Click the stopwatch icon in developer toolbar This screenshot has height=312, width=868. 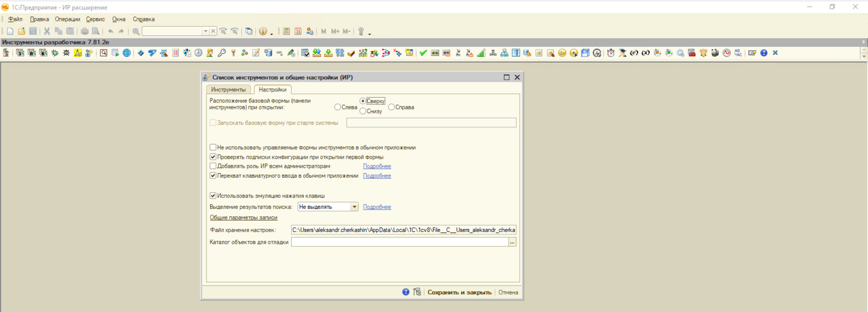pyautogui.click(x=610, y=53)
